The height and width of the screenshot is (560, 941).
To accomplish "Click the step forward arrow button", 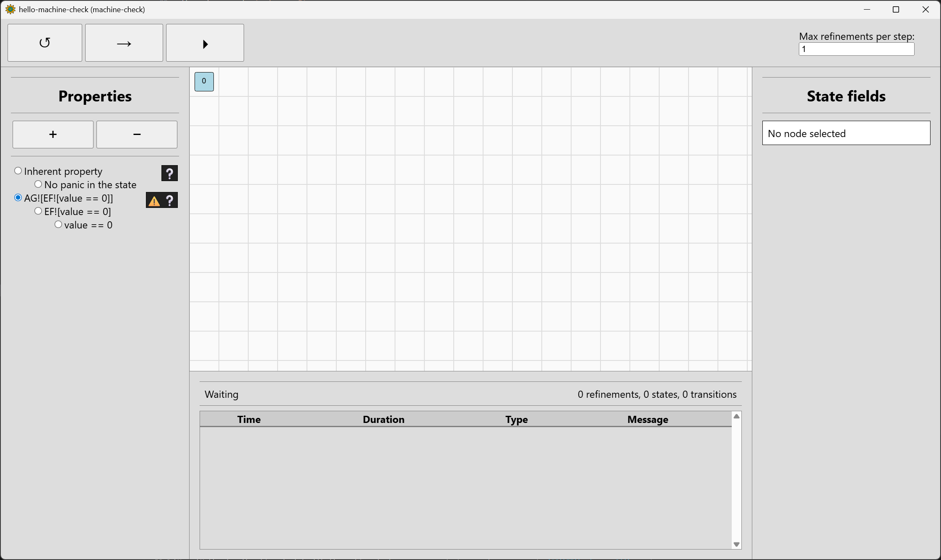I will coord(124,43).
